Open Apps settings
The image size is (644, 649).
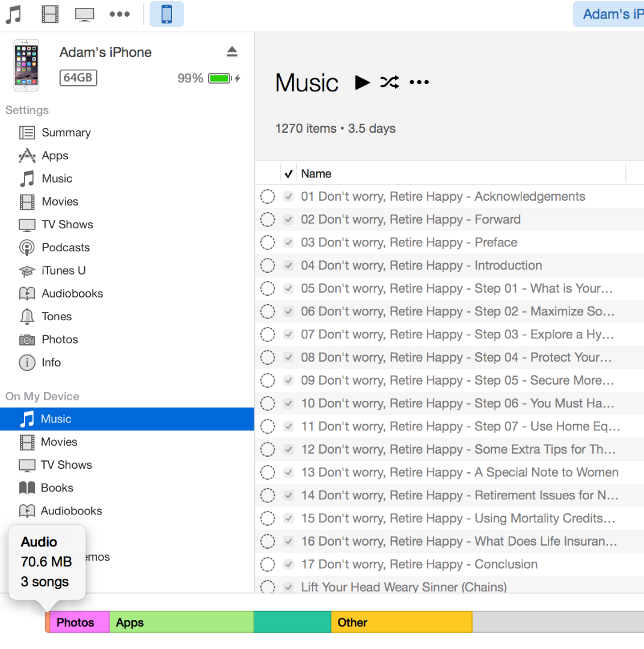43,156
